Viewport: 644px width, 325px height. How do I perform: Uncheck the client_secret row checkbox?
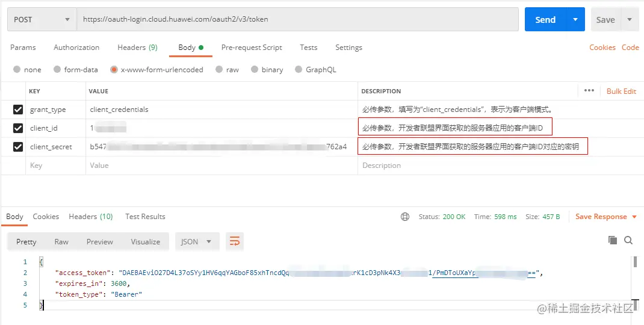tap(17, 147)
